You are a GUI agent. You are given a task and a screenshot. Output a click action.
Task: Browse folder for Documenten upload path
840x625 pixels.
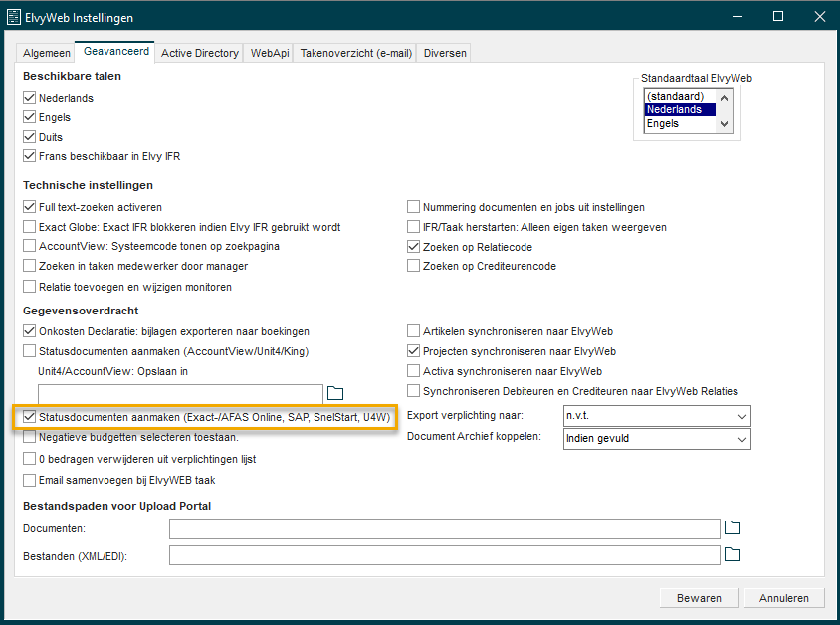coord(733,527)
